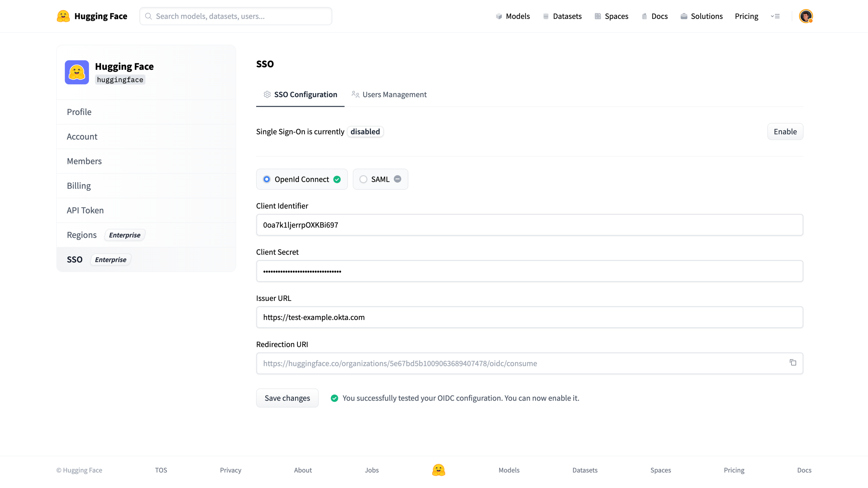
Task: Expand the huggingface organization badge
Action: click(x=120, y=80)
